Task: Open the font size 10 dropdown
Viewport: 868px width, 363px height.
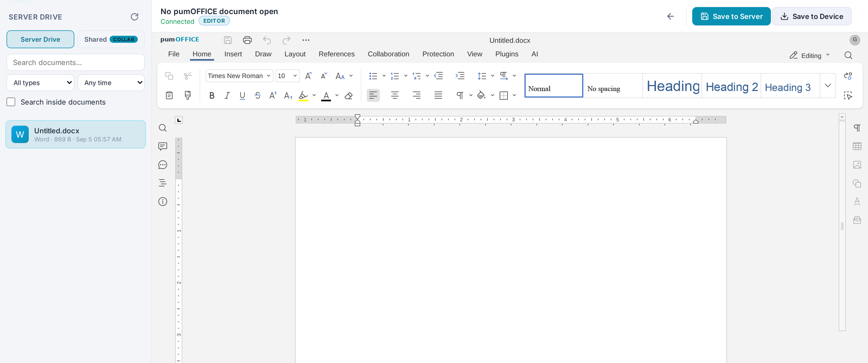Action: [288, 76]
